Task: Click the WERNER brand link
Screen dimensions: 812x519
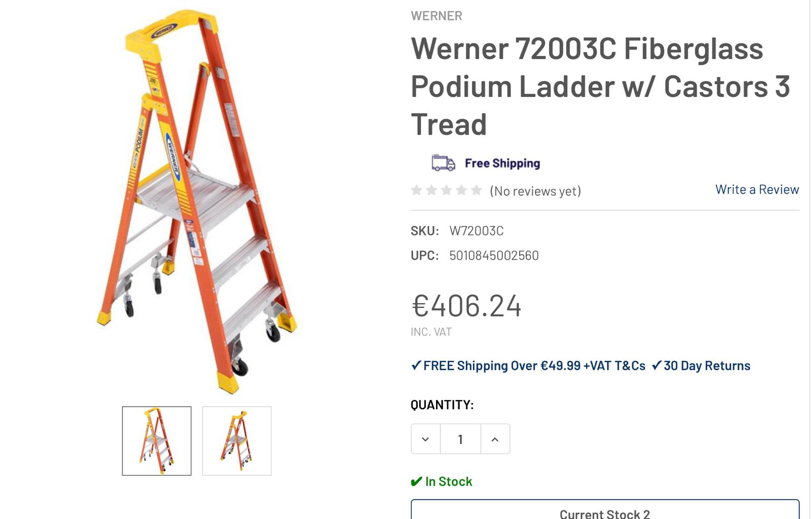Action: [x=436, y=16]
